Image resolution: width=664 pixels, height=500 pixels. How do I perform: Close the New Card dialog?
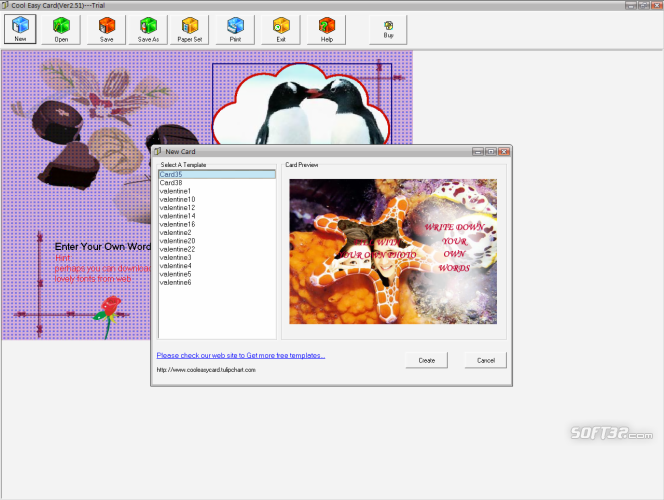click(x=504, y=152)
